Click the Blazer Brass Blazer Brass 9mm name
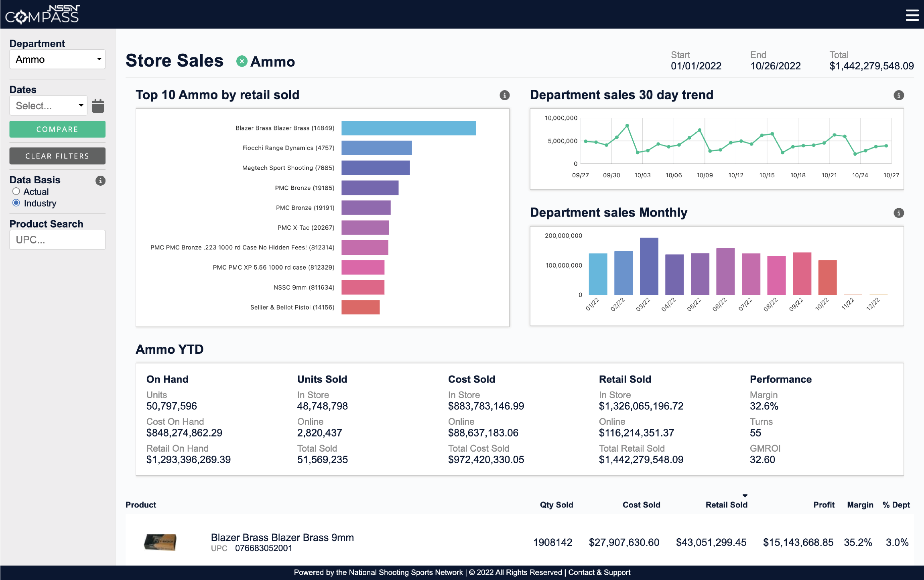This screenshot has height=580, width=924. click(282, 537)
